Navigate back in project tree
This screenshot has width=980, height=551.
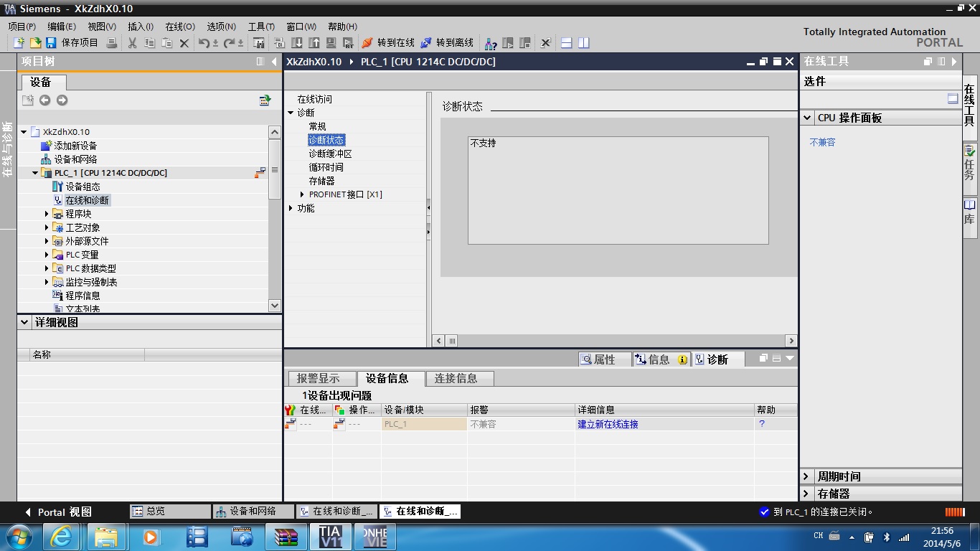point(44,100)
